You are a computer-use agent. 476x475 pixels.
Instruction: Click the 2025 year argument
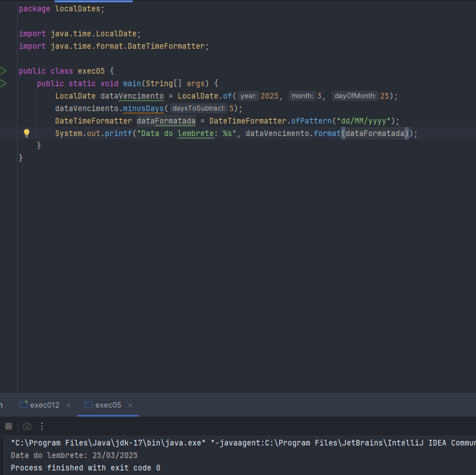(x=269, y=96)
